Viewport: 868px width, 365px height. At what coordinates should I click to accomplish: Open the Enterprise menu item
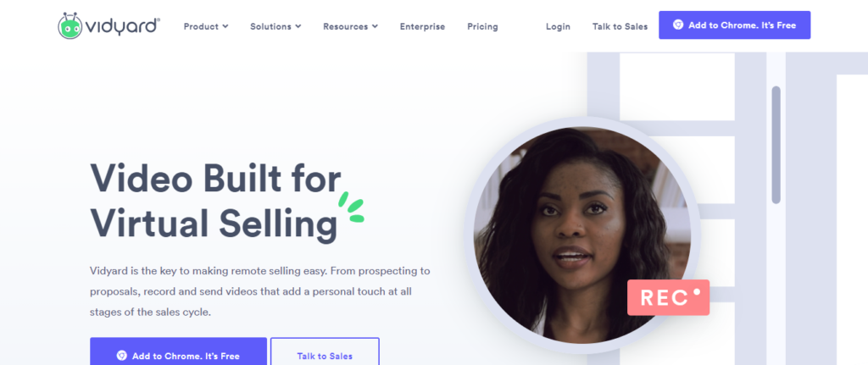point(422,26)
